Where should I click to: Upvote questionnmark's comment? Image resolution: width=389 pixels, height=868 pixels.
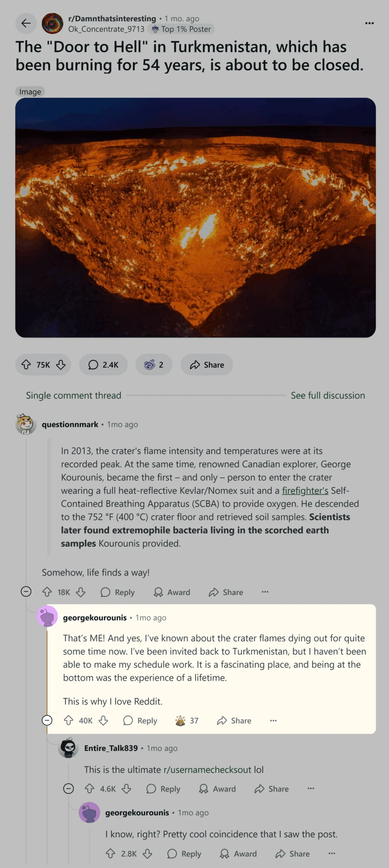46,592
